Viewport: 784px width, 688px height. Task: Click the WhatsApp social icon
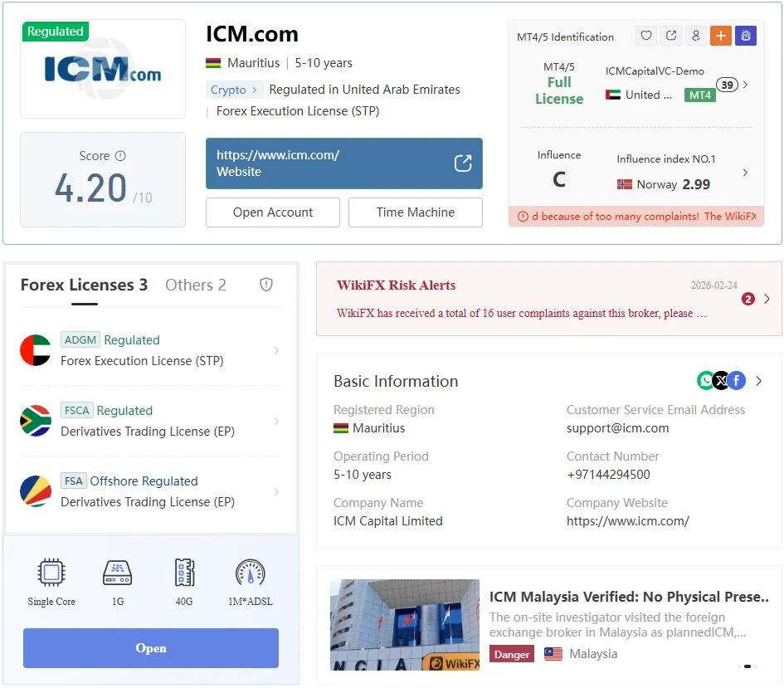705,380
